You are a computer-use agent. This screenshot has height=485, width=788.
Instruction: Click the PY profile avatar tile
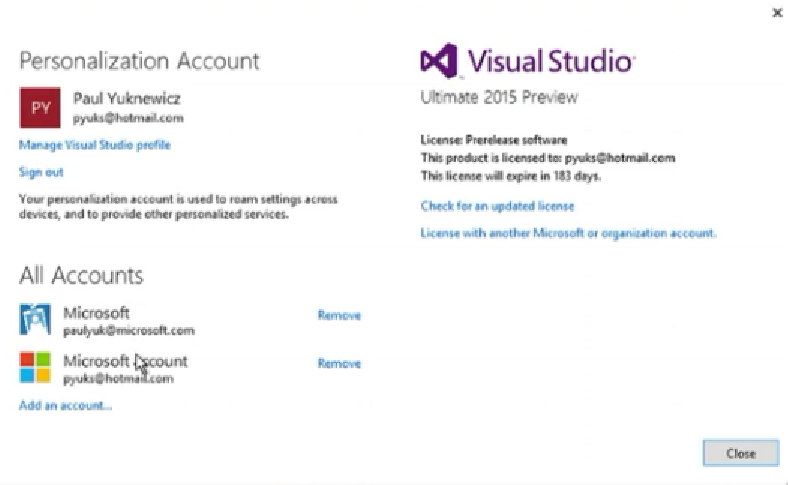click(x=40, y=108)
